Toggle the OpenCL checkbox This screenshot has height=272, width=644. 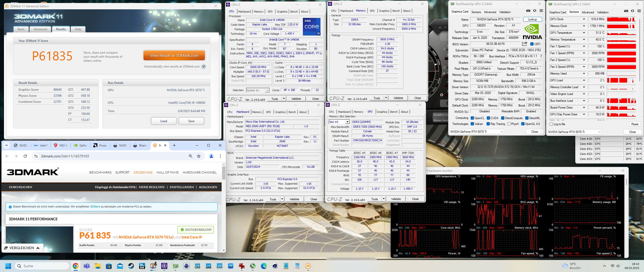point(472,118)
